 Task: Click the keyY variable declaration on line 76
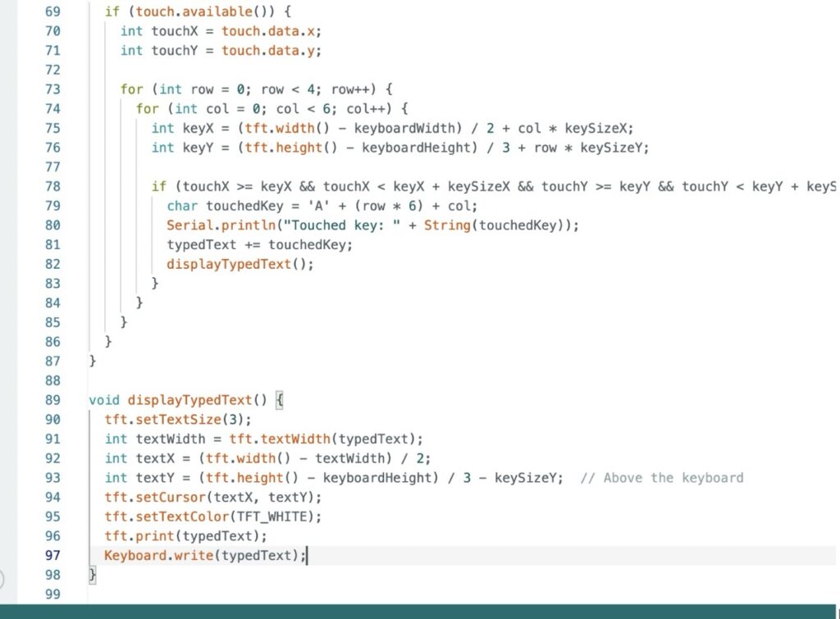194,148
